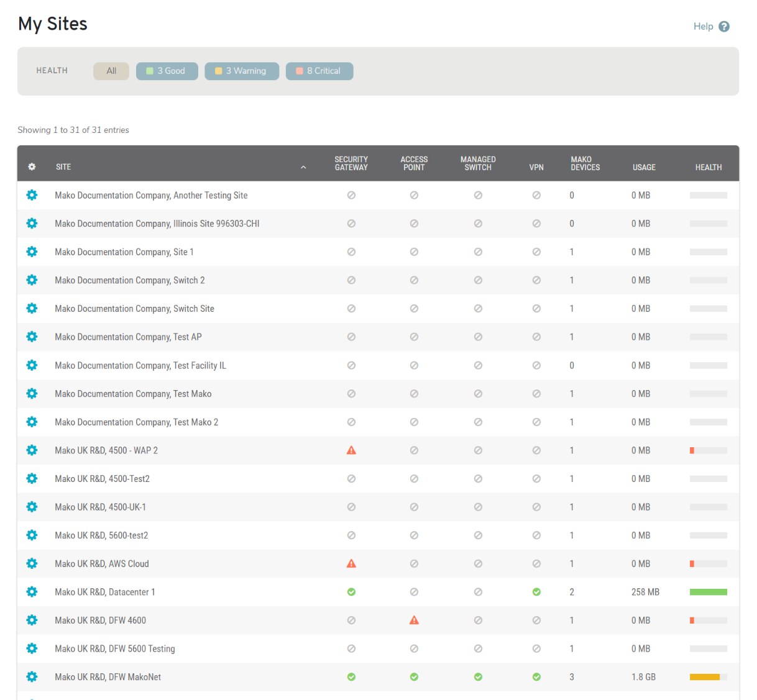Select the HEALTH column header
The image size is (757, 700).
709,166
